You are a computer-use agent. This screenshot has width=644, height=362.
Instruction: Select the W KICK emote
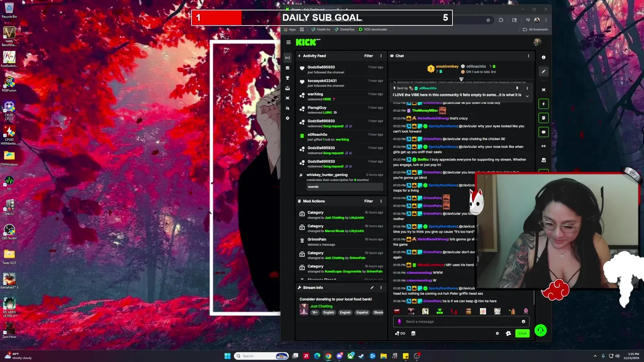[440, 311]
